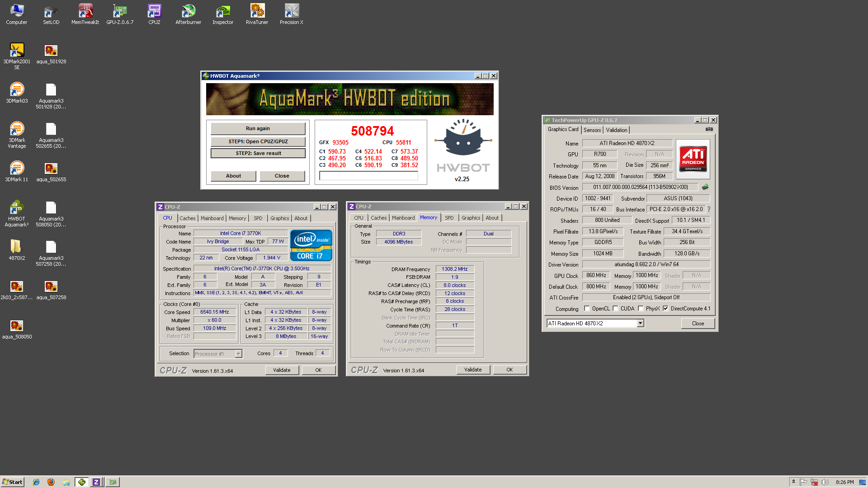Viewport: 868px width, 488px height.
Task: Switch to Caches tab in left CPU-Z
Action: tap(188, 218)
